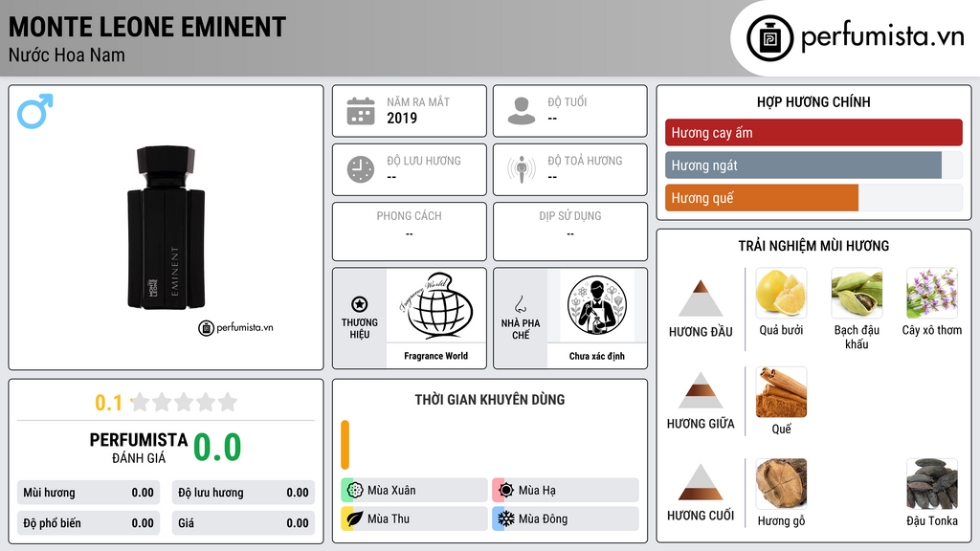
Task: Click the grey-blue Hương ngát bar
Action: [803, 165]
